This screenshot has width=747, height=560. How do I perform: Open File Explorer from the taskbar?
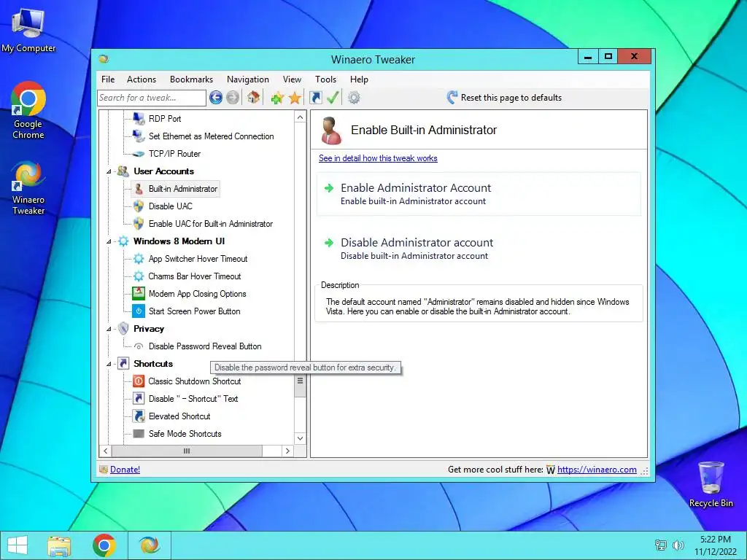click(x=59, y=545)
